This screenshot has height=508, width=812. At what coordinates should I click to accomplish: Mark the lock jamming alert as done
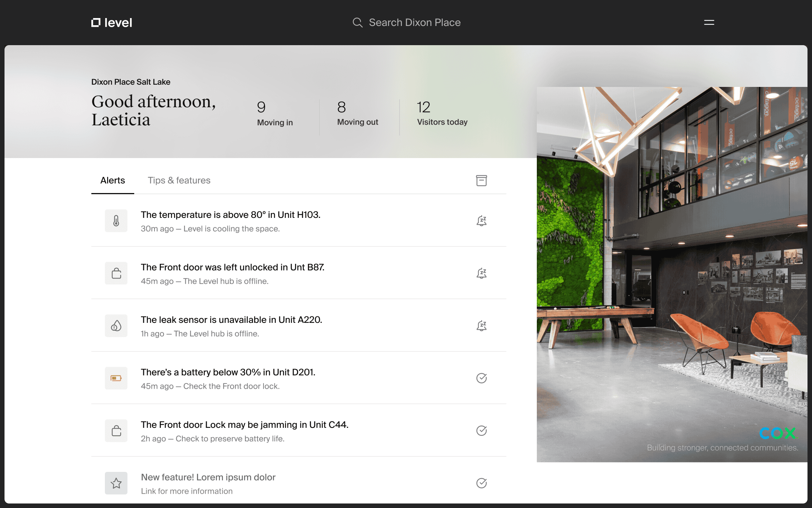[x=481, y=430]
